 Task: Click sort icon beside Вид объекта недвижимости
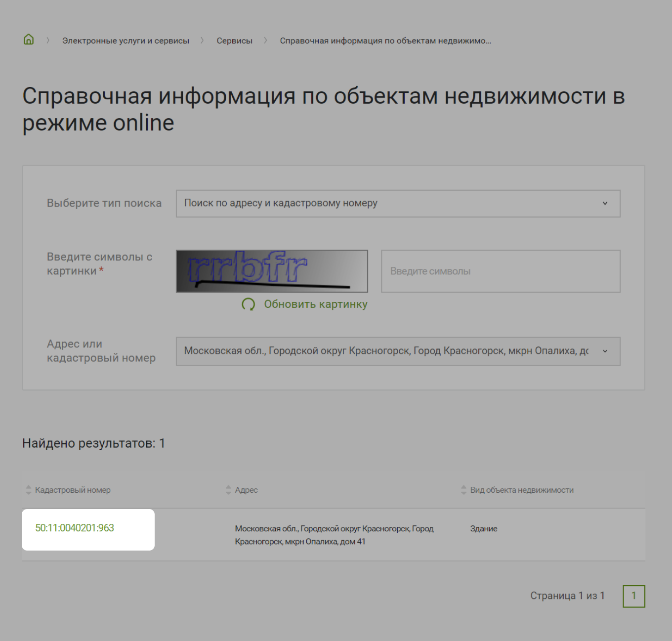point(464,490)
